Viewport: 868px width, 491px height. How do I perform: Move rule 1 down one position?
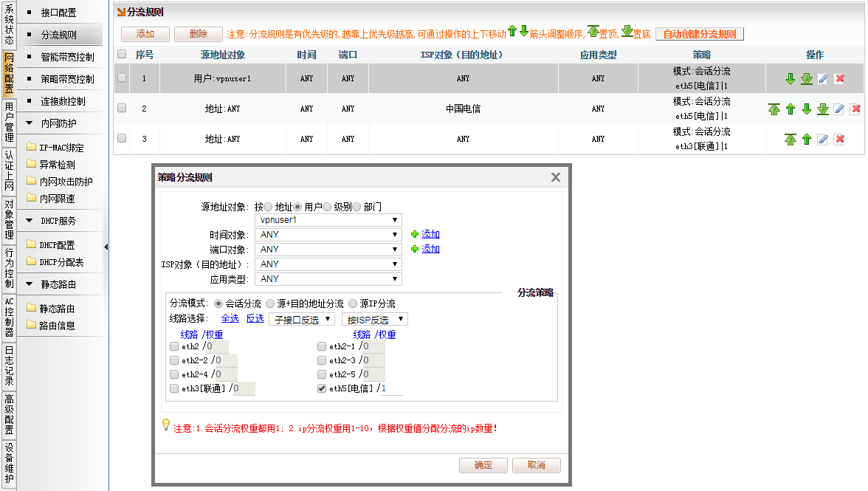790,79
